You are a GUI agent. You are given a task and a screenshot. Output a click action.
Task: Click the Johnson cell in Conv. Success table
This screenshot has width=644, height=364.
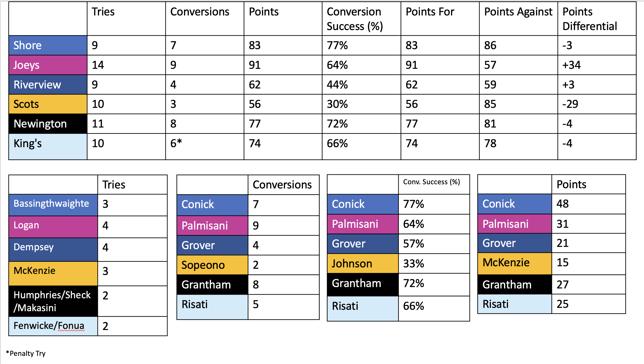pyautogui.click(x=362, y=264)
